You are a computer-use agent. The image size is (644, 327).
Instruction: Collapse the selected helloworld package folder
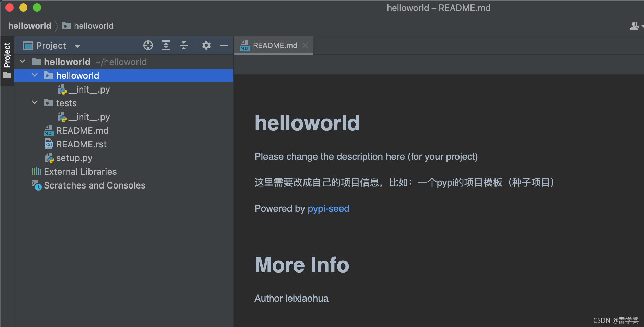pyautogui.click(x=35, y=75)
